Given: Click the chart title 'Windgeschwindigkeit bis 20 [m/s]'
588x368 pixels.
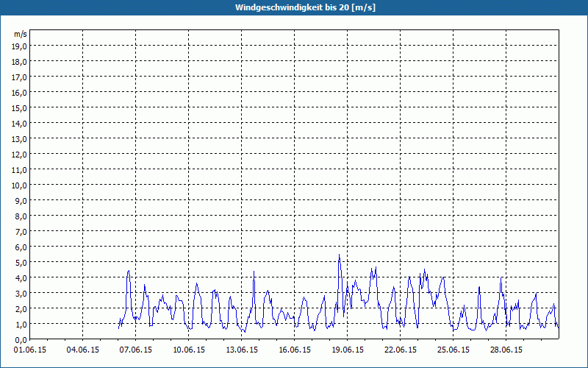Looking at the screenshot, I should (x=305, y=7).
